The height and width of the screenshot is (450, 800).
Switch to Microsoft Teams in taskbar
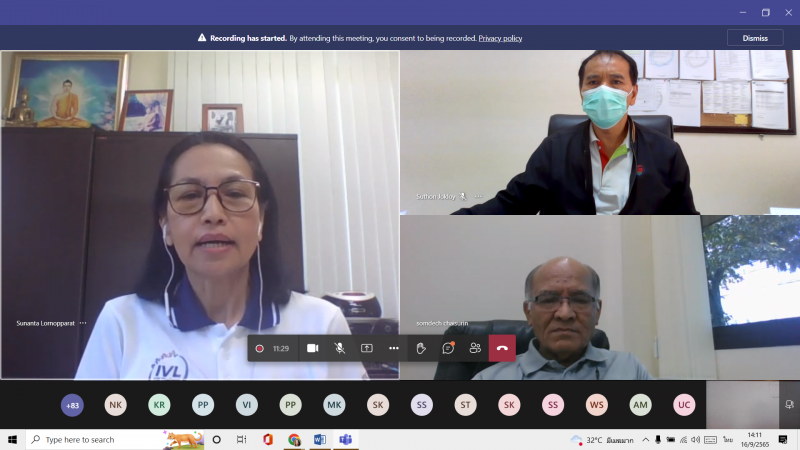[x=346, y=439]
